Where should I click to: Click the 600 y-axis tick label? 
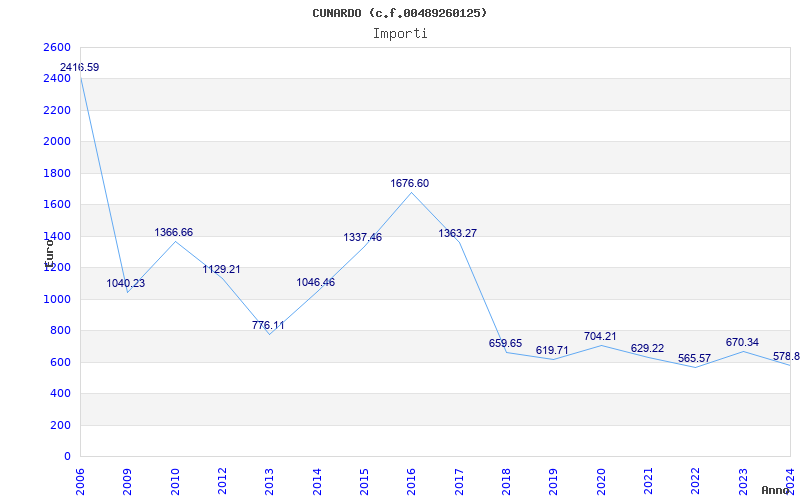tap(60, 362)
